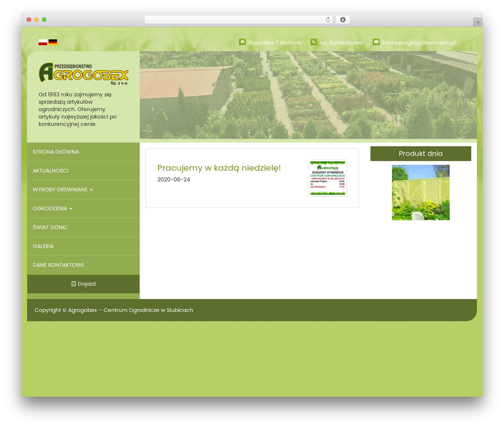Click the phone contact icon

(x=314, y=42)
